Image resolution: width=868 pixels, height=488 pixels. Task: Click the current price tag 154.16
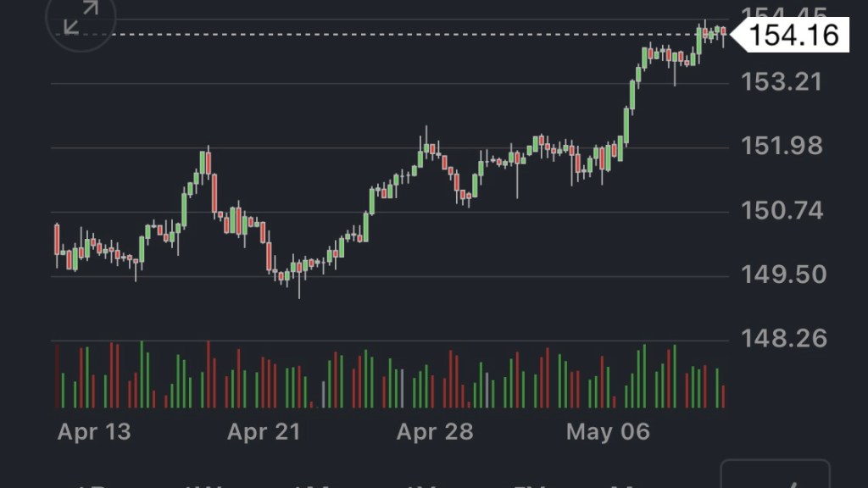tap(794, 35)
